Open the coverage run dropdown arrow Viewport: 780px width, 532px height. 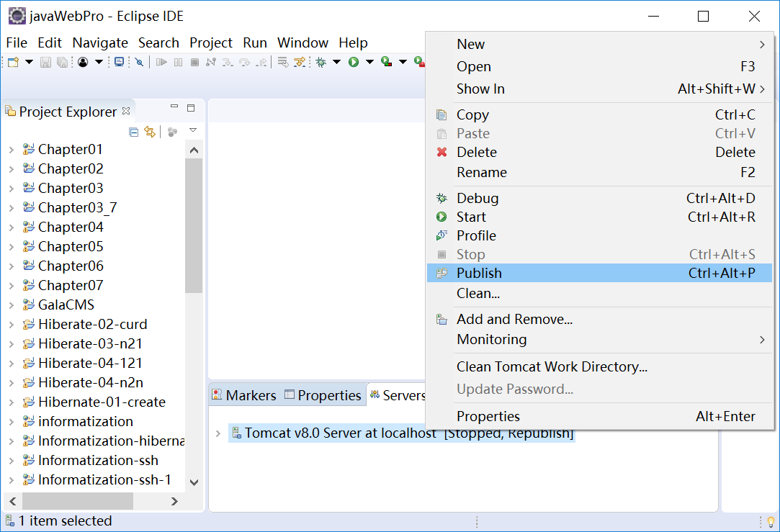pyautogui.click(x=403, y=62)
